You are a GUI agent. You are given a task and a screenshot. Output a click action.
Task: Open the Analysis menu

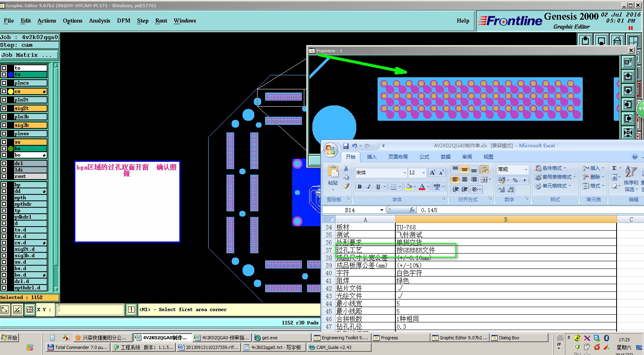point(100,21)
